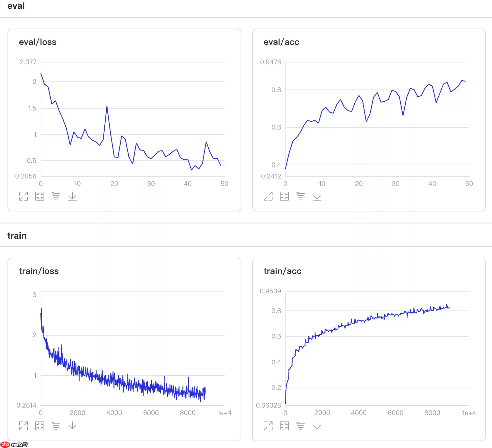This screenshot has width=492, height=448.
Task: Download the eval/loss chart data
Action: pyautogui.click(x=72, y=196)
